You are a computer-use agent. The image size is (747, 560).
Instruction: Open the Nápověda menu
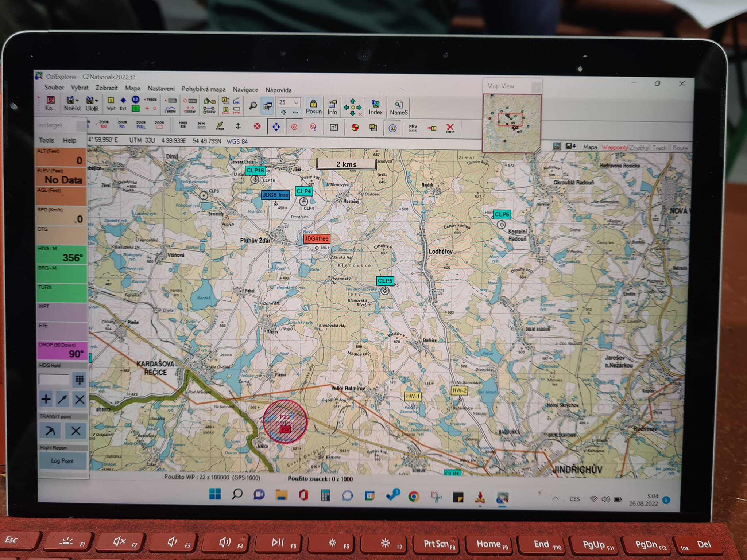278,90
